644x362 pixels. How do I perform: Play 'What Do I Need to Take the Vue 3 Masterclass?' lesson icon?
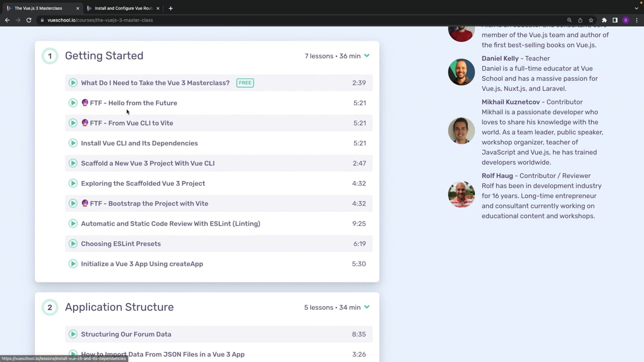pyautogui.click(x=73, y=83)
